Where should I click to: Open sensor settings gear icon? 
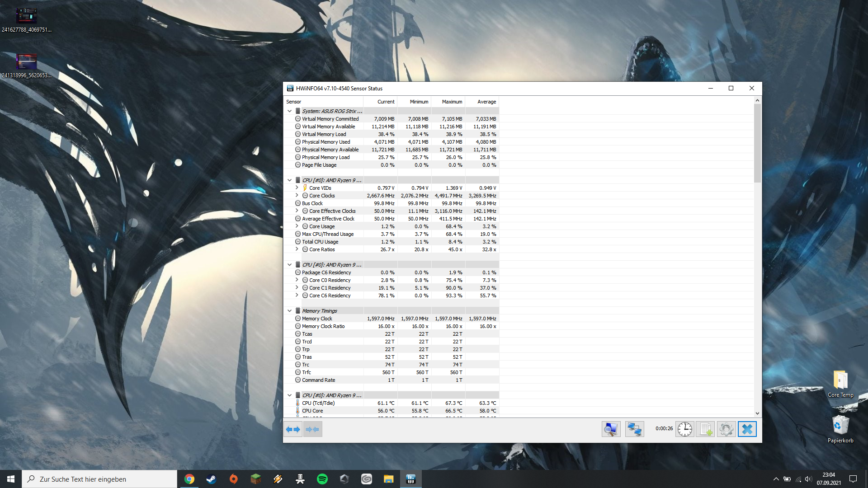tap(726, 429)
